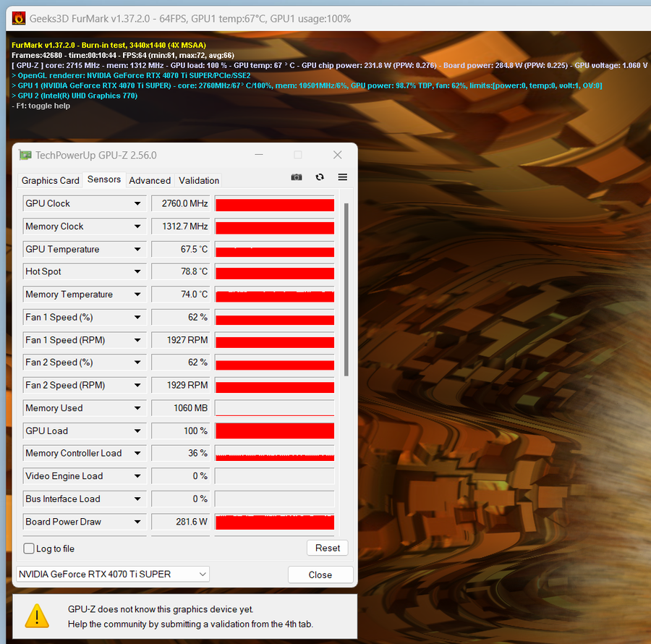Click the GPU-Z title bar app icon

tap(25, 156)
